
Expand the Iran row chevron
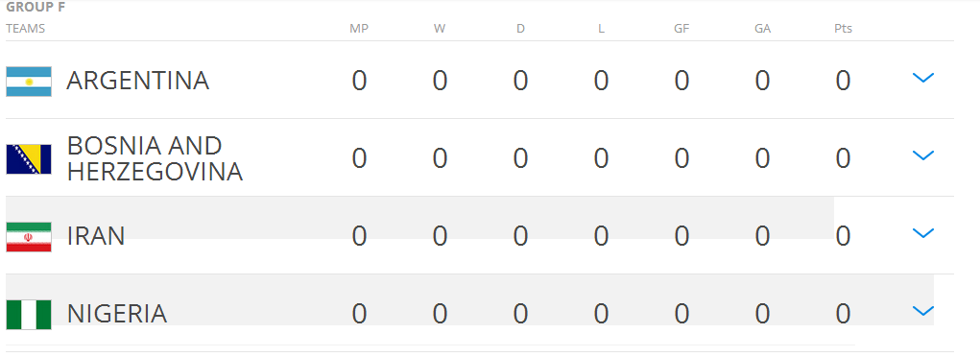pos(923,233)
